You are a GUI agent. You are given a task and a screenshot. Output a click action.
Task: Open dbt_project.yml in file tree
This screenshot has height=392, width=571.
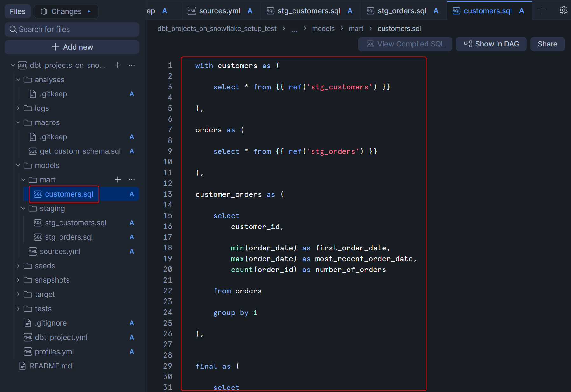(x=61, y=337)
